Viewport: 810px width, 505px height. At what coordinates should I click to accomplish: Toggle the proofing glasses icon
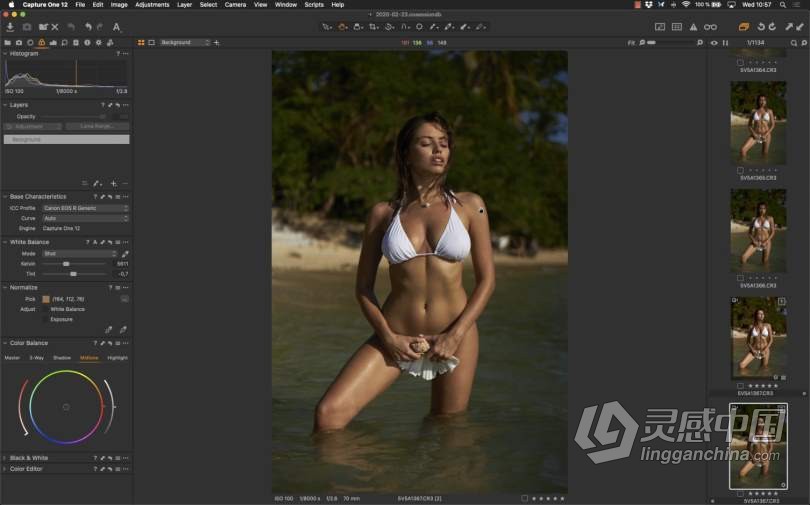(x=710, y=27)
